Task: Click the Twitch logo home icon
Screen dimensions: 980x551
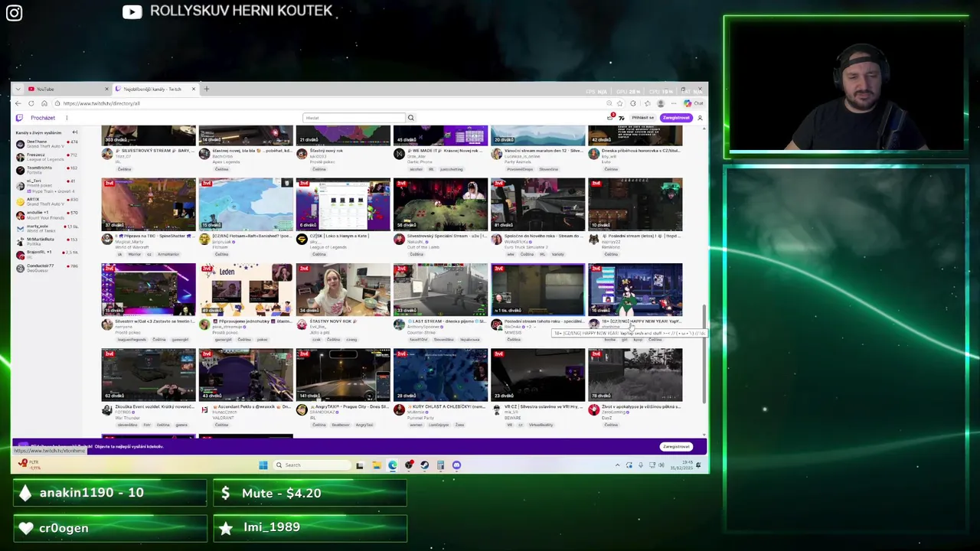Action: [19, 118]
